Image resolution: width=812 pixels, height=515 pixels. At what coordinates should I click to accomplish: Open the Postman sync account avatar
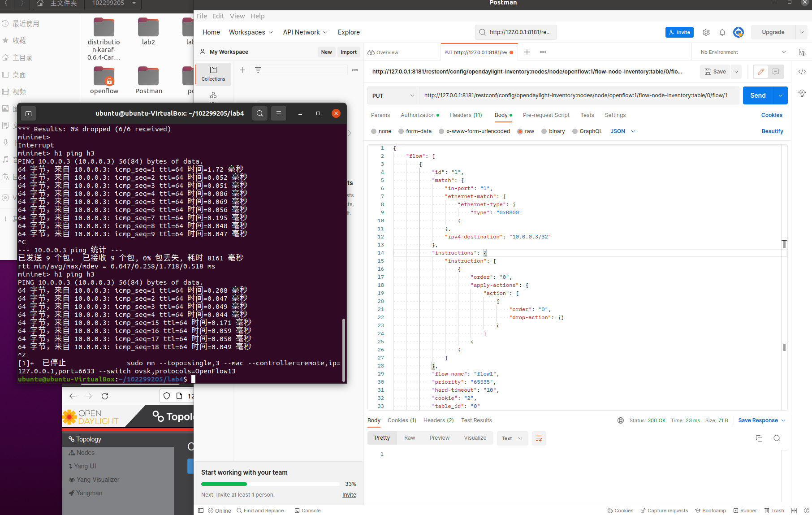coord(739,32)
